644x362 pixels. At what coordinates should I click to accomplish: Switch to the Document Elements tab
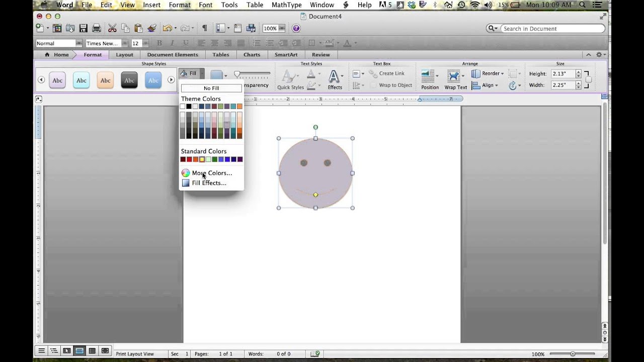(x=173, y=55)
